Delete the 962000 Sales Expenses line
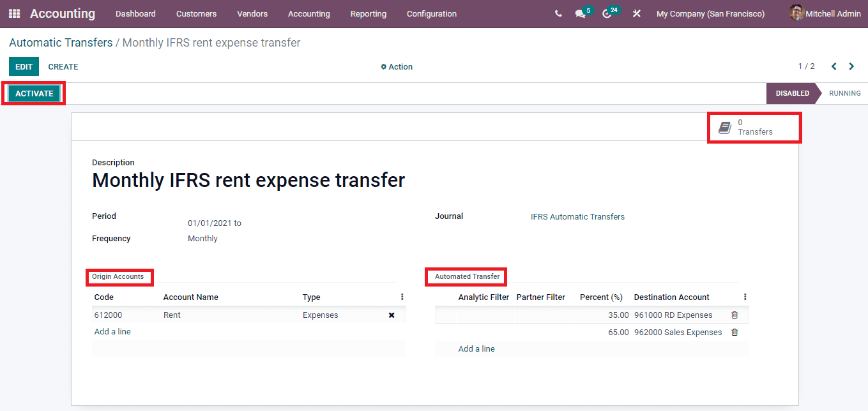Viewport: 868px width, 411px height. tap(734, 332)
